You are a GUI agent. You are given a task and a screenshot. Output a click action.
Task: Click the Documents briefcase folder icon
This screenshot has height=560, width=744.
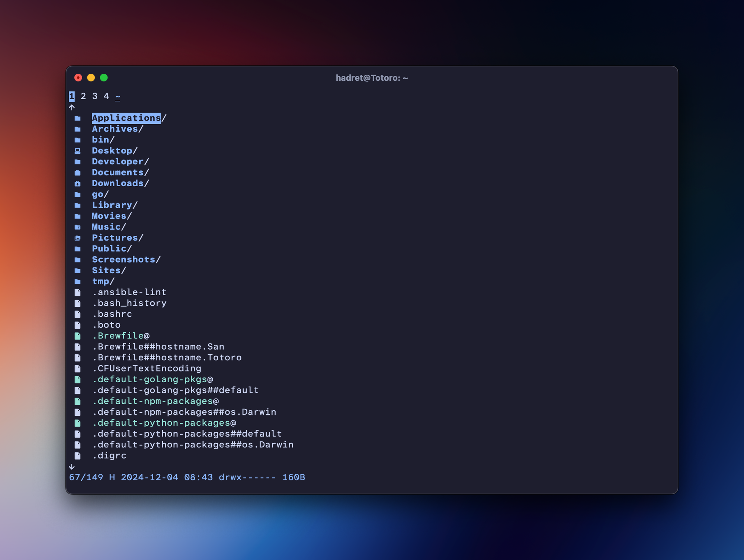[77, 173]
